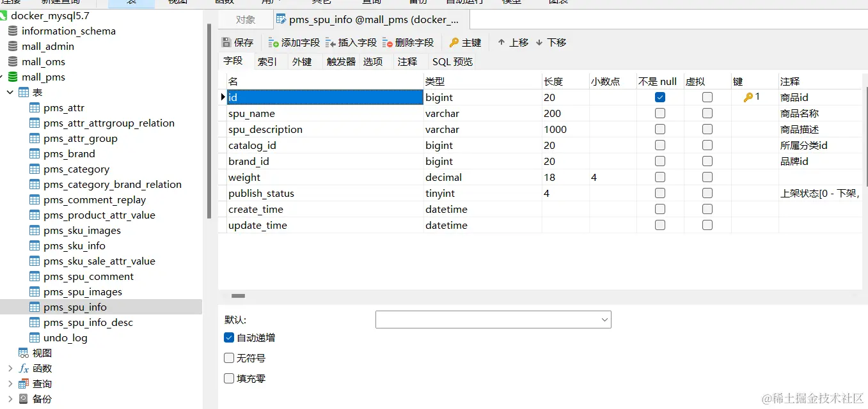Click the Add Field (添加字段) icon
Image resolution: width=868 pixels, height=409 pixels.
[274, 42]
